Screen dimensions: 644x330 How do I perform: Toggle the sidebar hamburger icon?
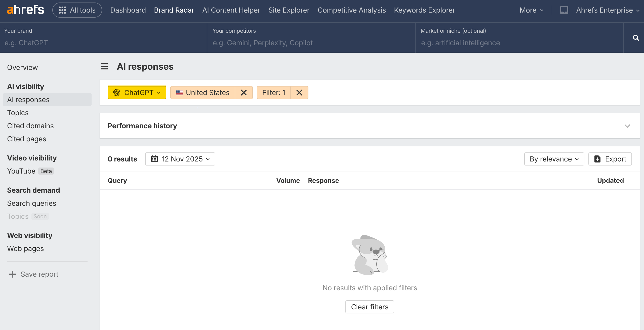[x=104, y=67]
